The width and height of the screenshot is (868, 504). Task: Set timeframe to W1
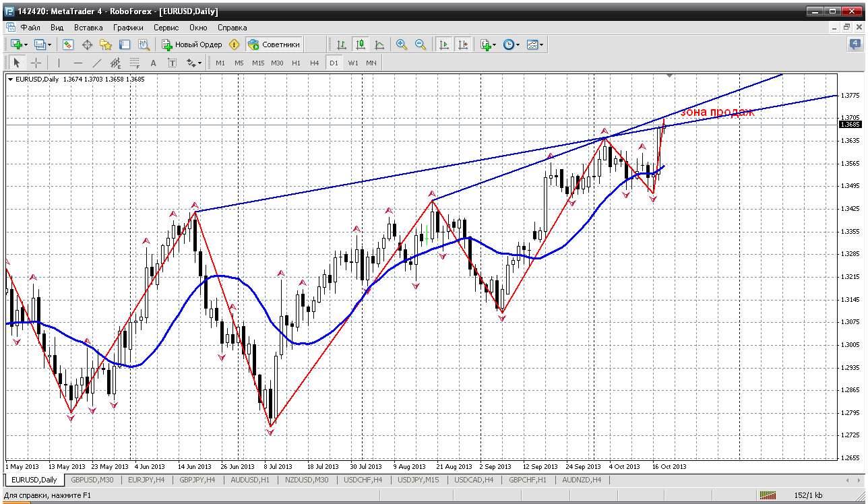click(352, 63)
